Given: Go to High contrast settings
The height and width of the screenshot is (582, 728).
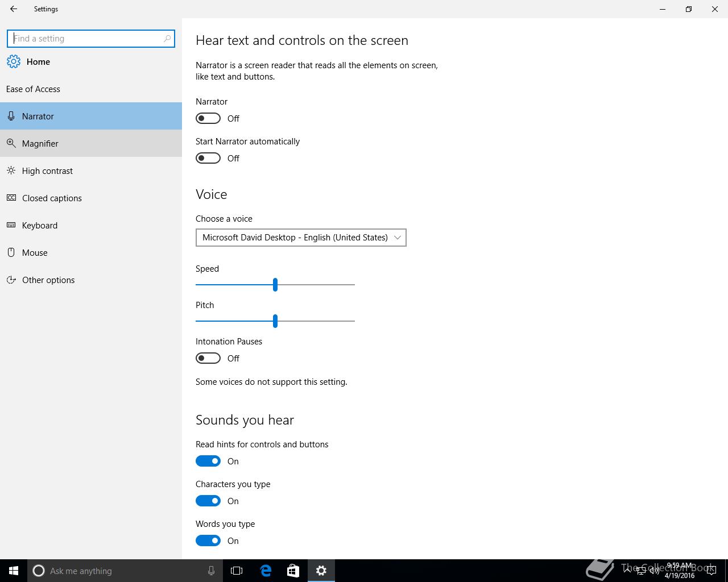Looking at the screenshot, I should (91, 171).
